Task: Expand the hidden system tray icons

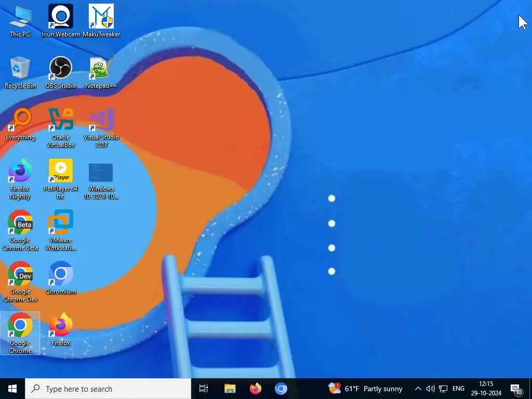Action: coord(418,389)
